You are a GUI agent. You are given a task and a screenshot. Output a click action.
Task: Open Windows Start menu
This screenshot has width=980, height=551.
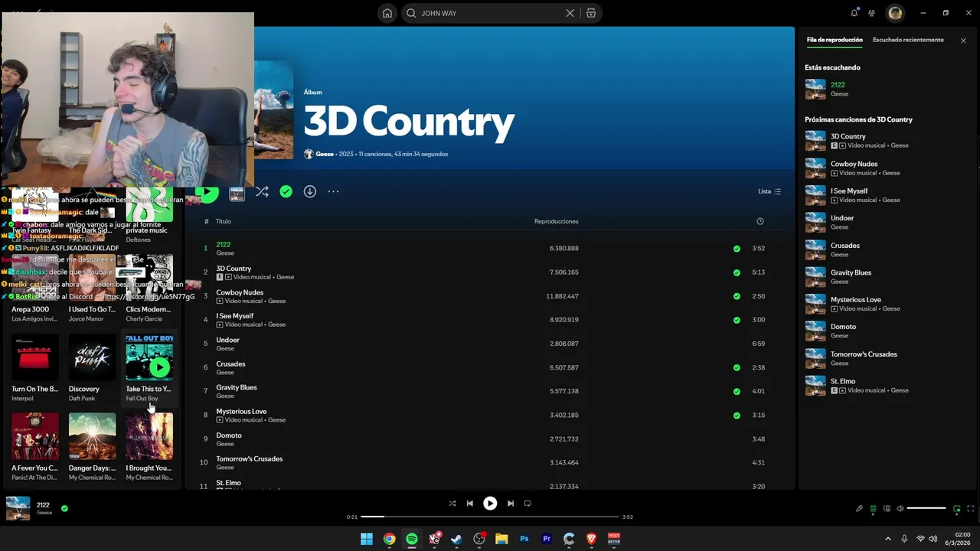click(x=367, y=539)
